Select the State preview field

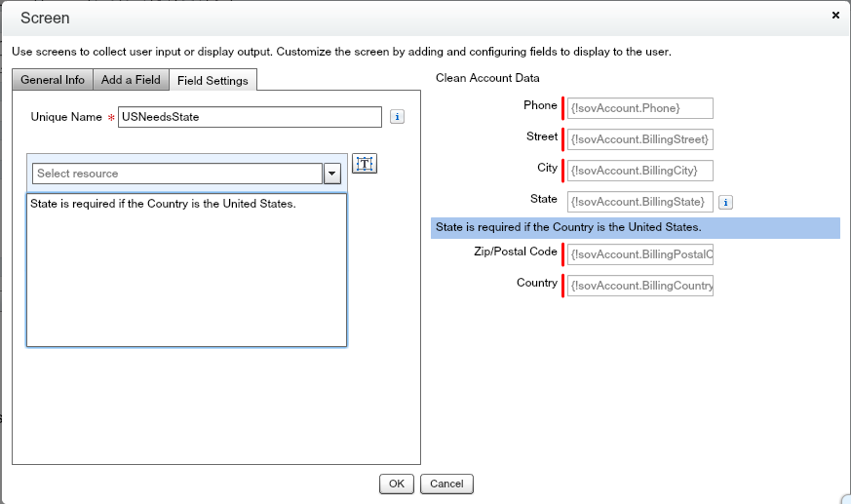[639, 202]
